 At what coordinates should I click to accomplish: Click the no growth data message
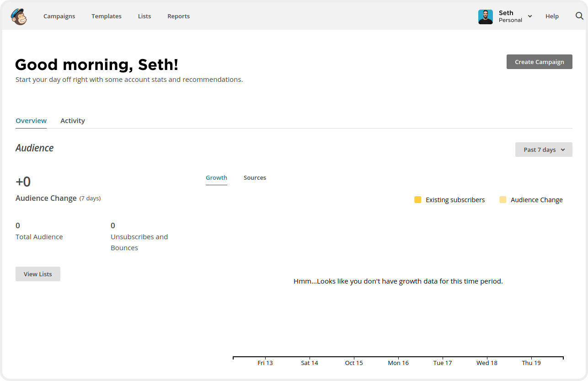tap(398, 281)
